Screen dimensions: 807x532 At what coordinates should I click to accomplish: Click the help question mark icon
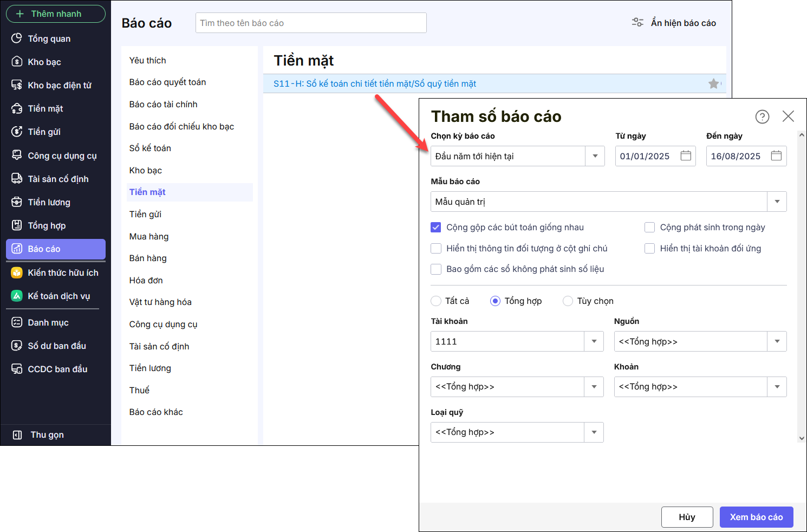point(762,116)
